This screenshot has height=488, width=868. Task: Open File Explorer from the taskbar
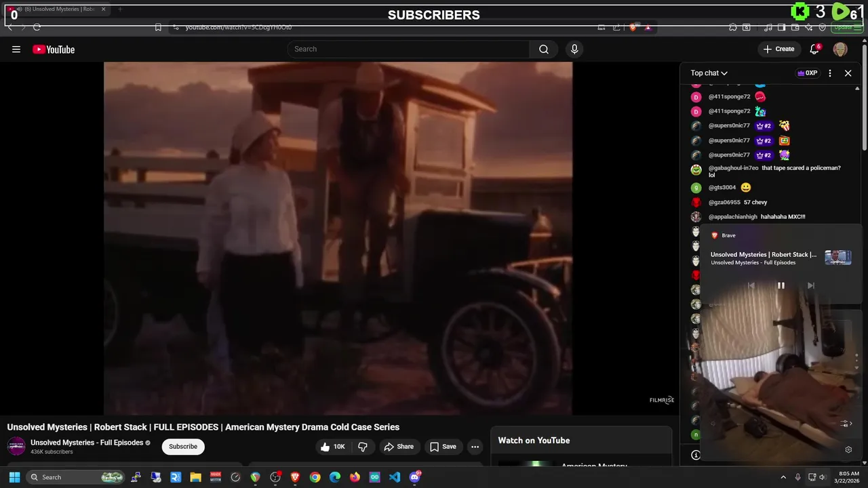click(x=195, y=477)
